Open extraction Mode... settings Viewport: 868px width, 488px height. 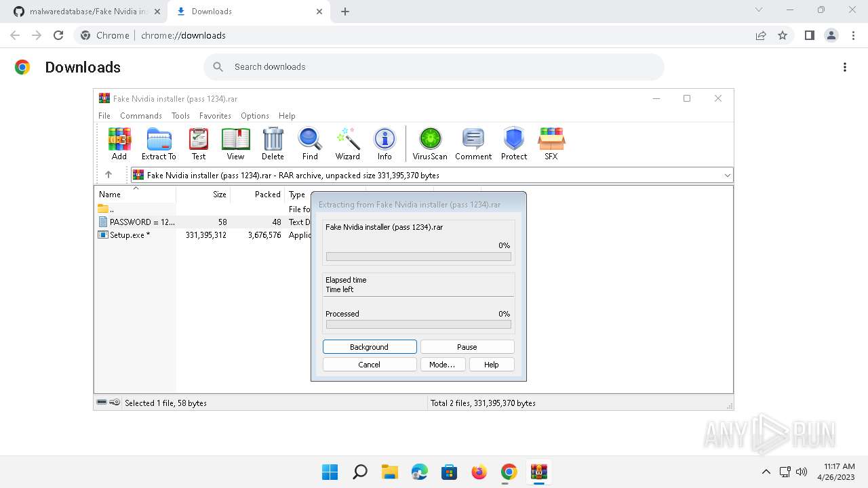pyautogui.click(x=442, y=365)
